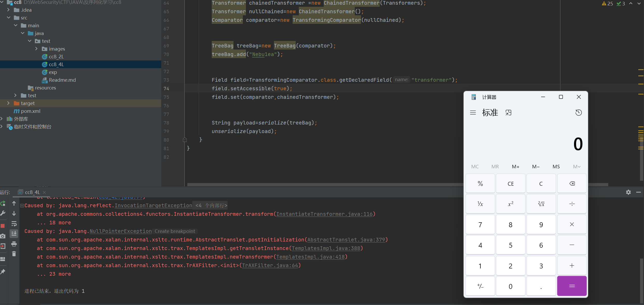Select the cc8_4L run tab

tap(32, 192)
